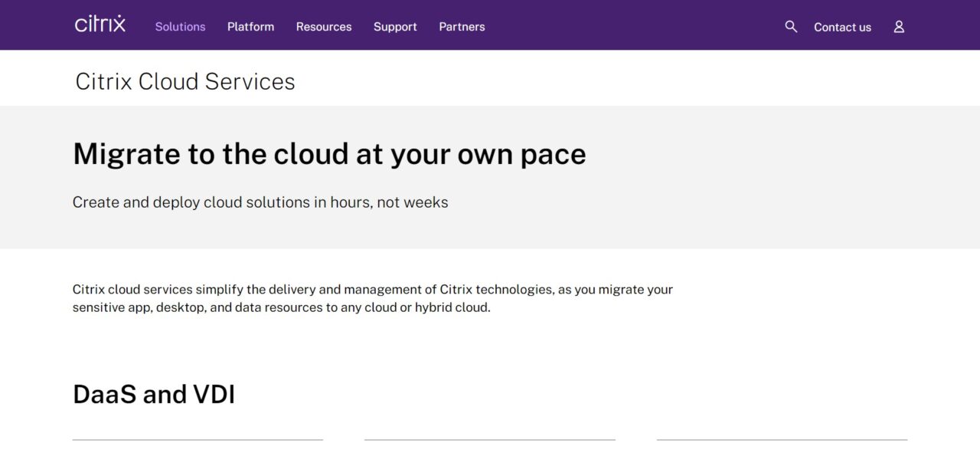Open the user account icon
The height and width of the screenshot is (466, 980).
(899, 27)
